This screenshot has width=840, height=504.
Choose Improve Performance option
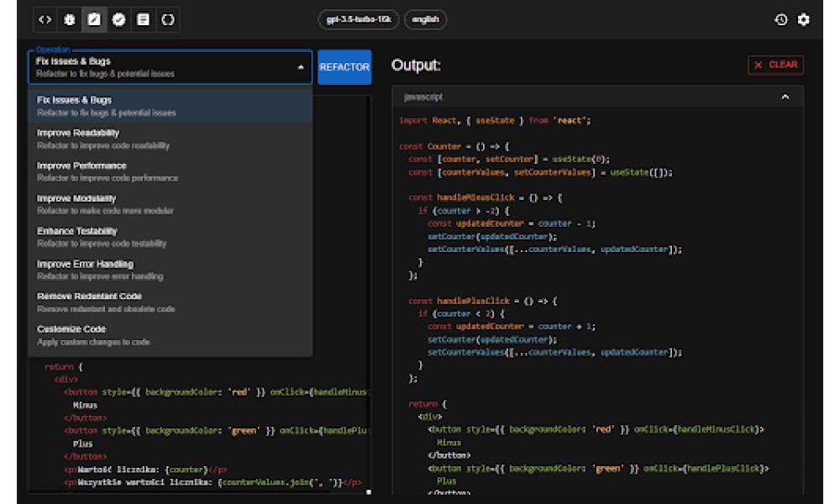click(x=170, y=171)
